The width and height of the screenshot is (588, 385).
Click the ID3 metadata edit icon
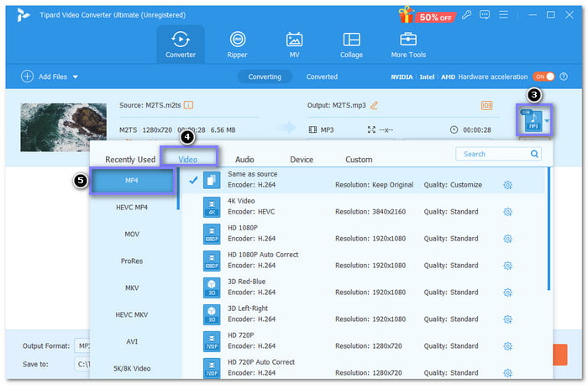486,105
